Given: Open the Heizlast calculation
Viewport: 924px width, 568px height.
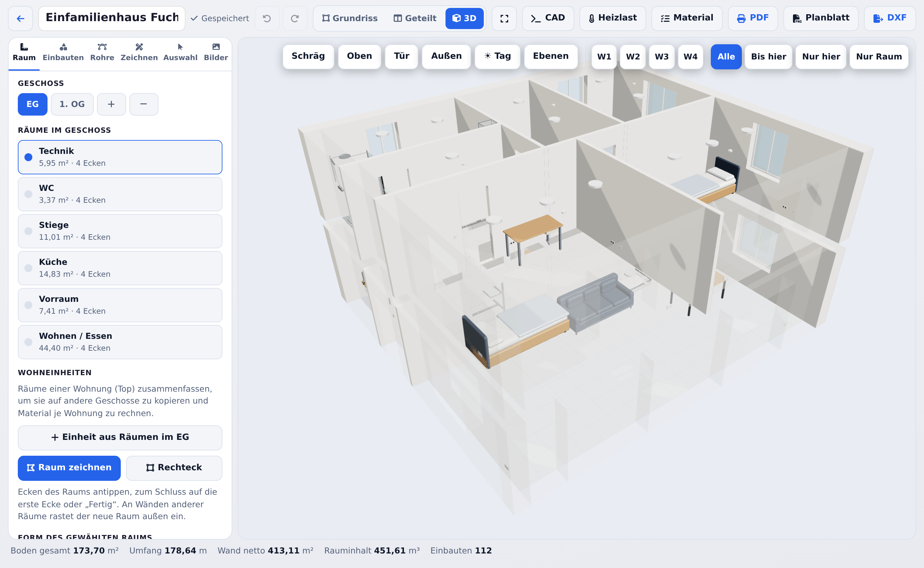Looking at the screenshot, I should (x=612, y=18).
